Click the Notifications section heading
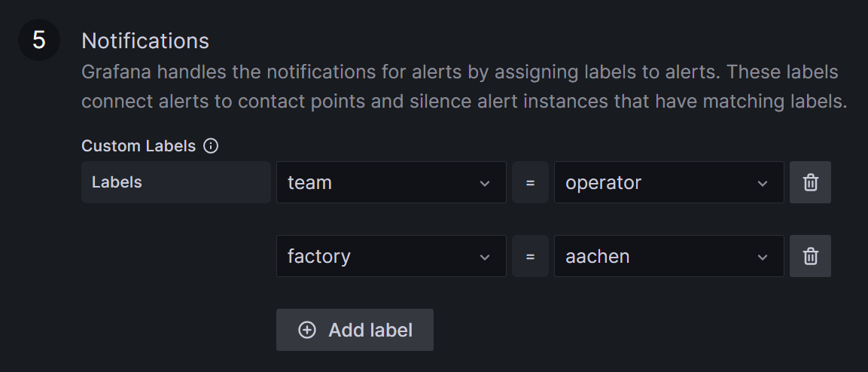This screenshot has width=868, height=372. [x=145, y=40]
